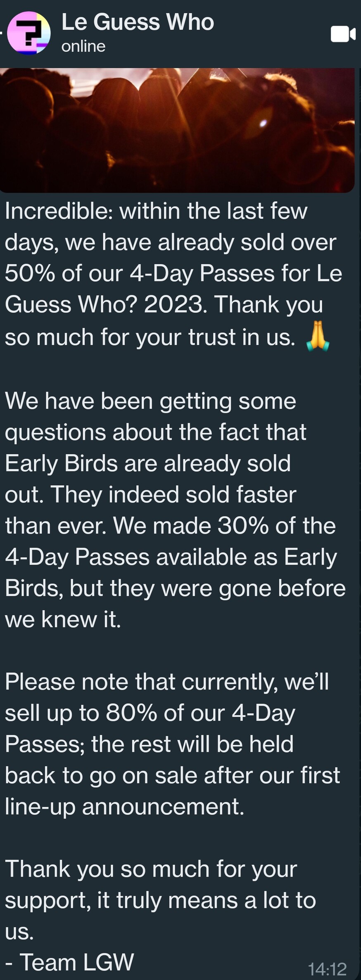Click the text "we knew it."

[x=63, y=620]
